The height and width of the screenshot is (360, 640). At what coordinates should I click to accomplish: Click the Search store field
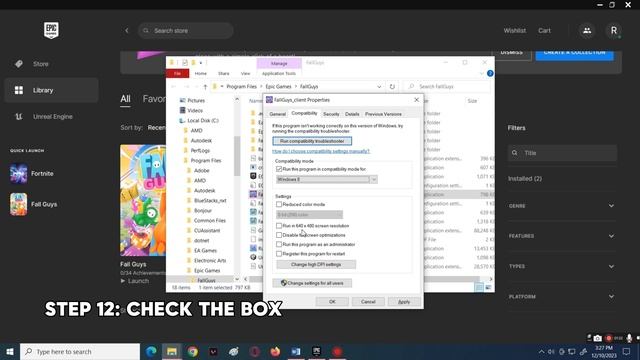point(186,31)
